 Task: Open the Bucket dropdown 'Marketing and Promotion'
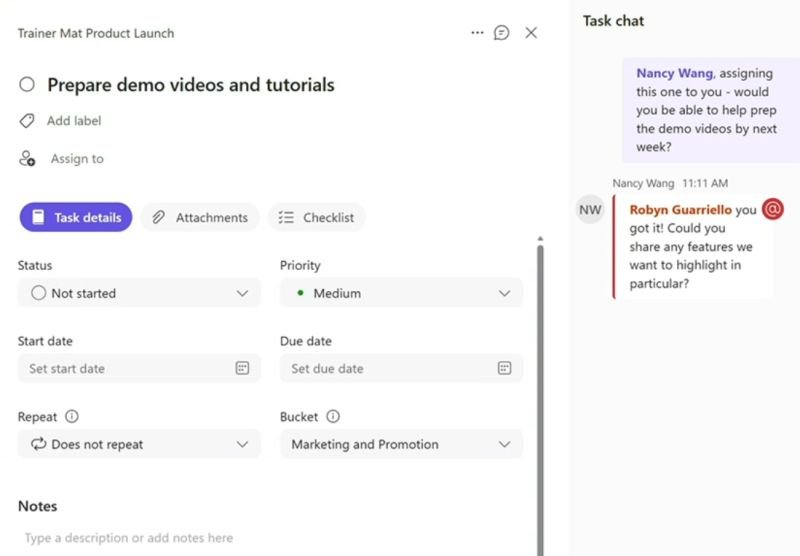tap(401, 444)
